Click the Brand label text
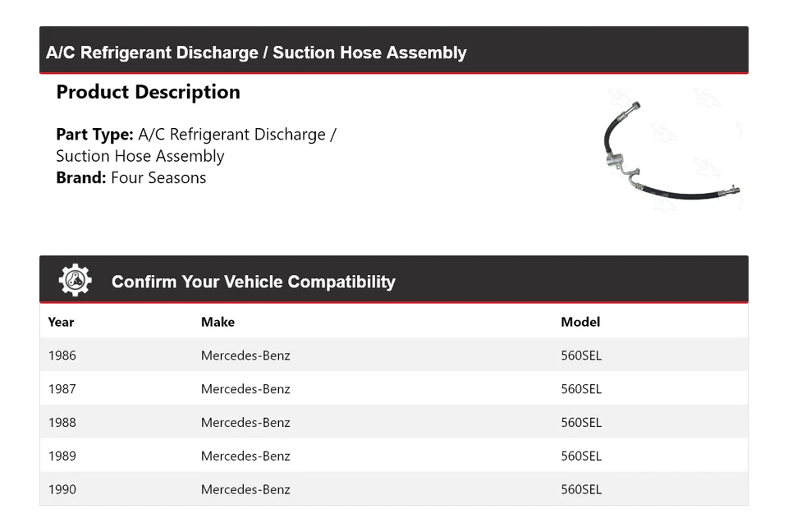Viewport: 788px width, 532px height. tap(80, 178)
